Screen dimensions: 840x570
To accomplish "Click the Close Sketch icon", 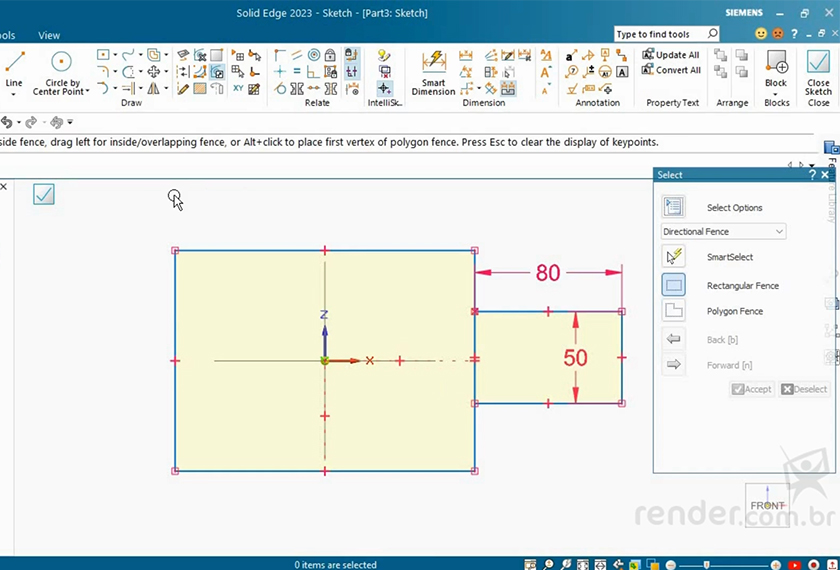I will coord(818,65).
